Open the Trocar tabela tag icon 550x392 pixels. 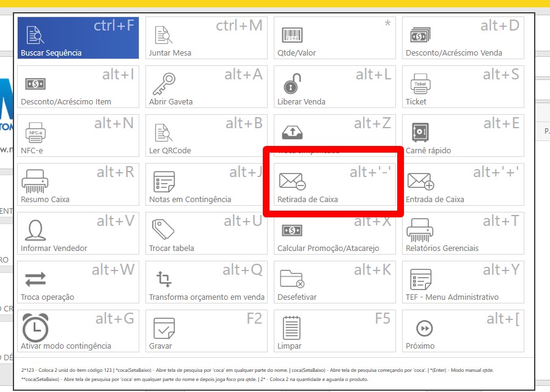[x=163, y=230]
